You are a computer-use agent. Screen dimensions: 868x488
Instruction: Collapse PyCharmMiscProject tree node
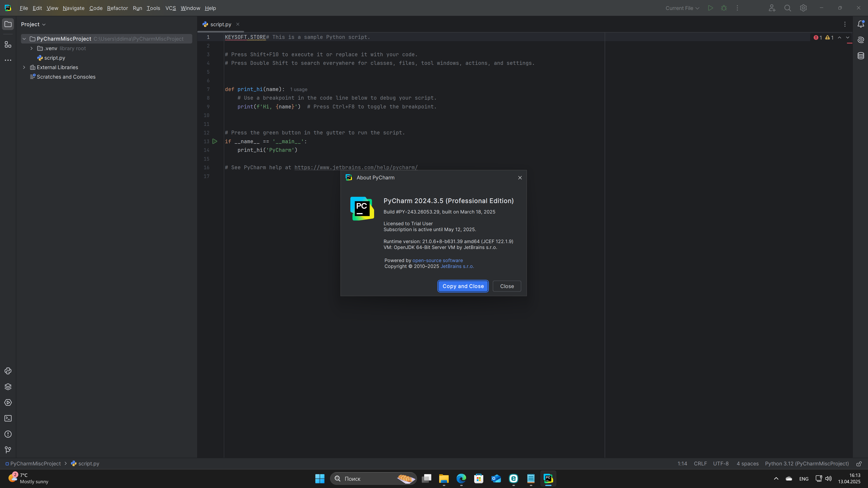tap(24, 39)
